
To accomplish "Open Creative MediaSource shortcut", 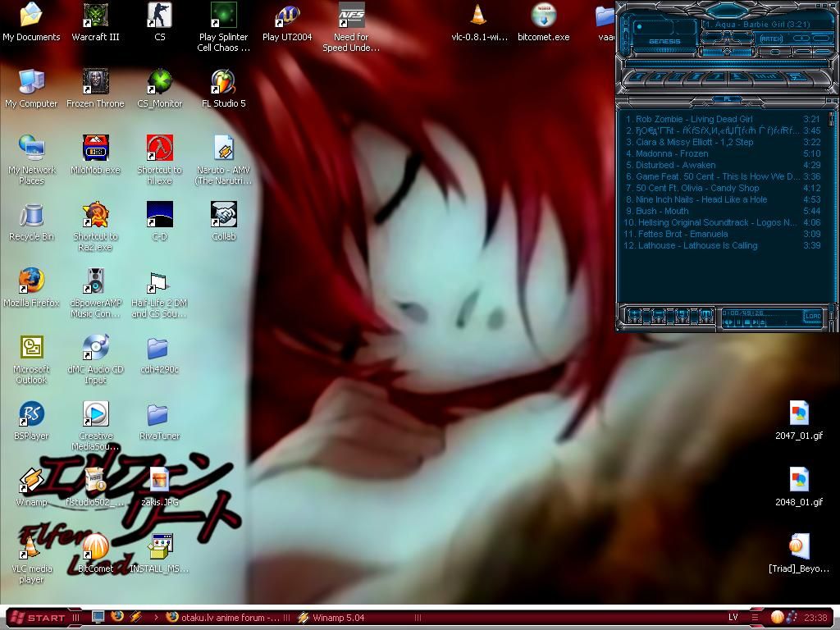I will 95,426.
